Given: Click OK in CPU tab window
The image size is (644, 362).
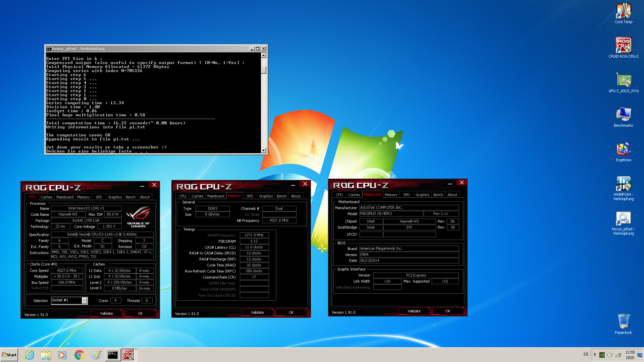Looking at the screenshot, I should [x=140, y=313].
